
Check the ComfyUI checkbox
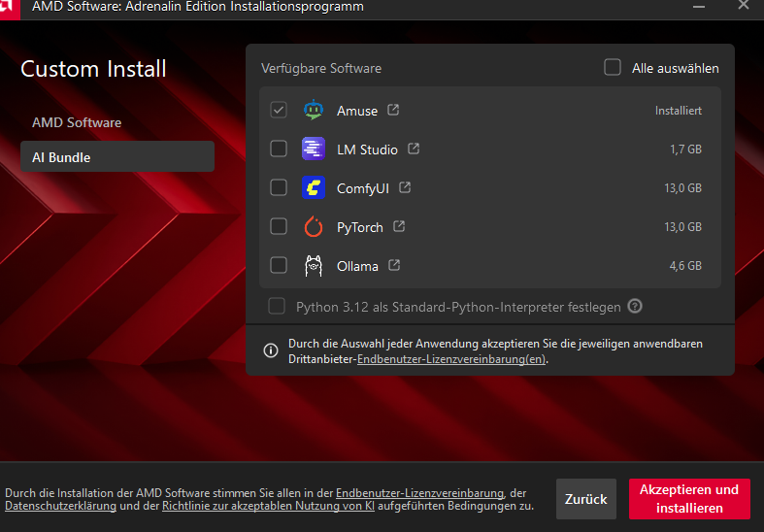279,187
